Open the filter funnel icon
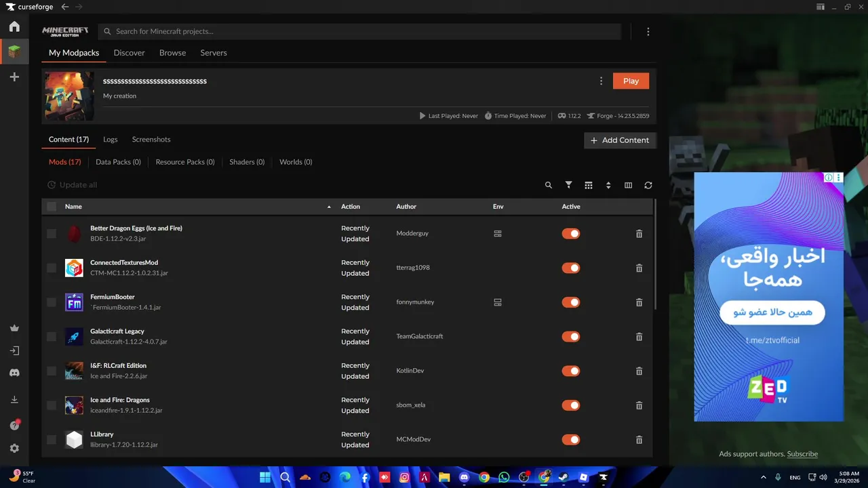The width and height of the screenshot is (868, 488). tap(569, 185)
